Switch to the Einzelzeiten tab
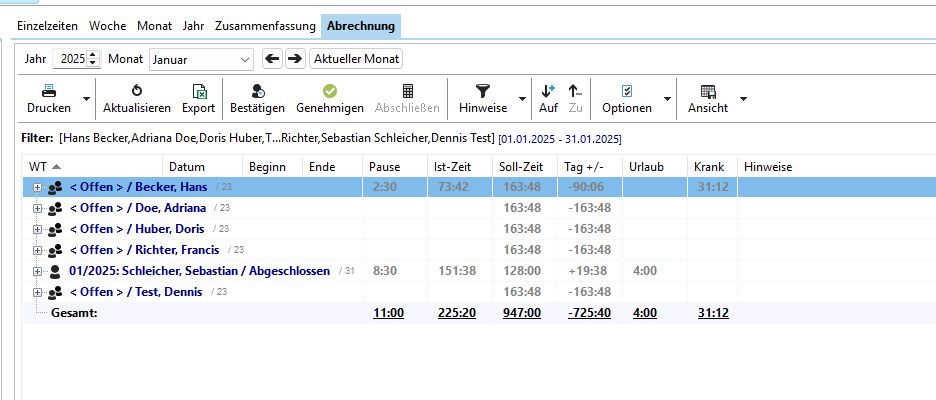This screenshot has height=400, width=936. tap(47, 25)
